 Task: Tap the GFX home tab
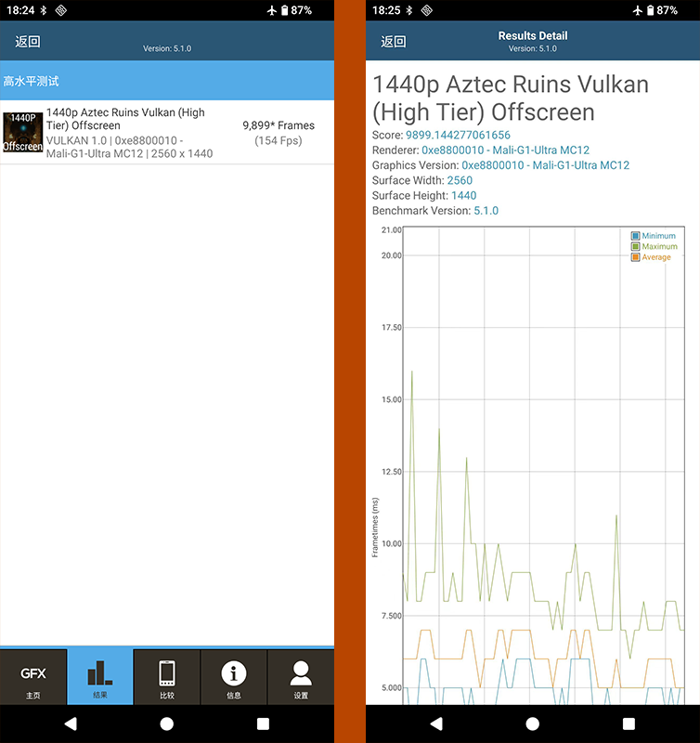33,677
